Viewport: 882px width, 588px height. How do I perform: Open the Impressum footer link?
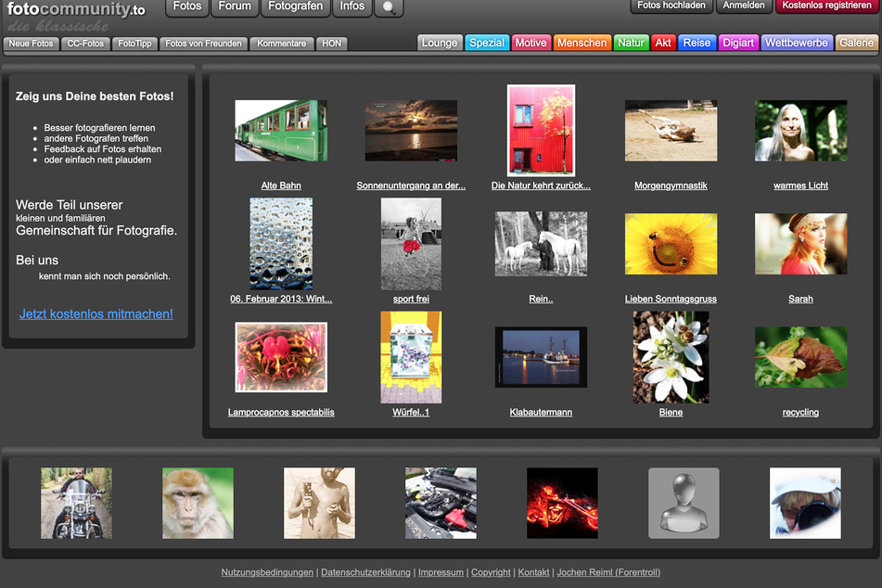(x=441, y=572)
